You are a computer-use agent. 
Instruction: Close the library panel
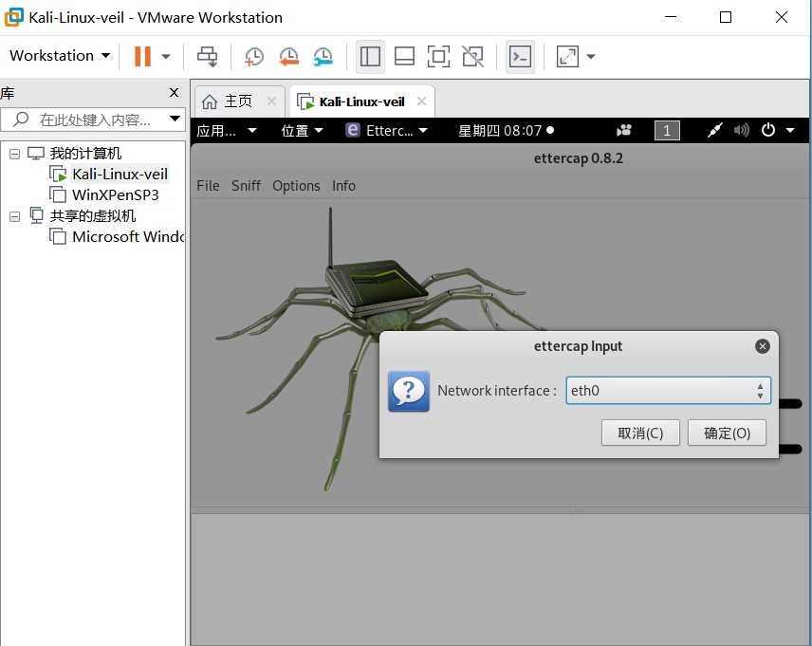174,93
